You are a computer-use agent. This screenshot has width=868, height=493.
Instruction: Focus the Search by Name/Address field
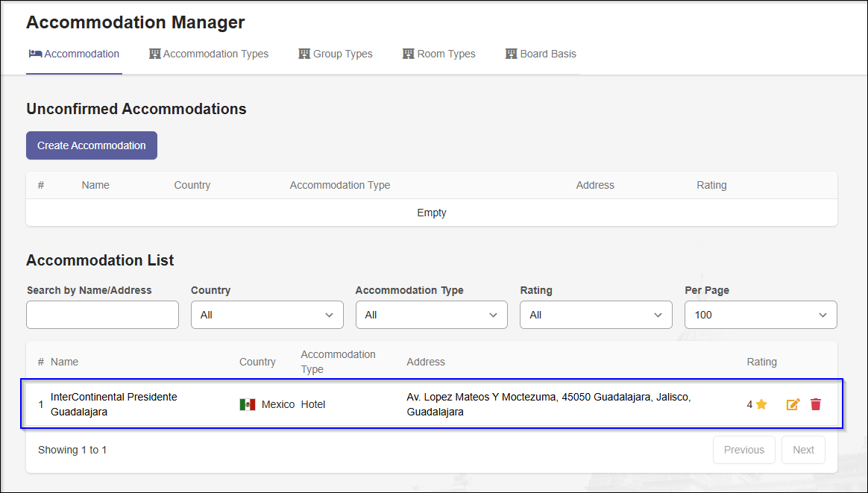(x=102, y=315)
